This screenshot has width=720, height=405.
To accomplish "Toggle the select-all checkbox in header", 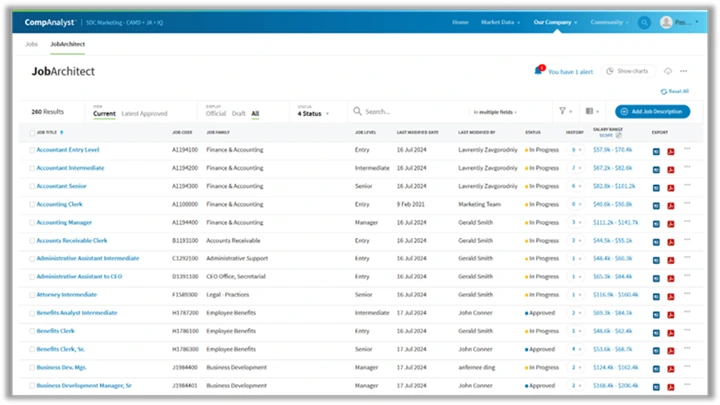I will (32, 133).
